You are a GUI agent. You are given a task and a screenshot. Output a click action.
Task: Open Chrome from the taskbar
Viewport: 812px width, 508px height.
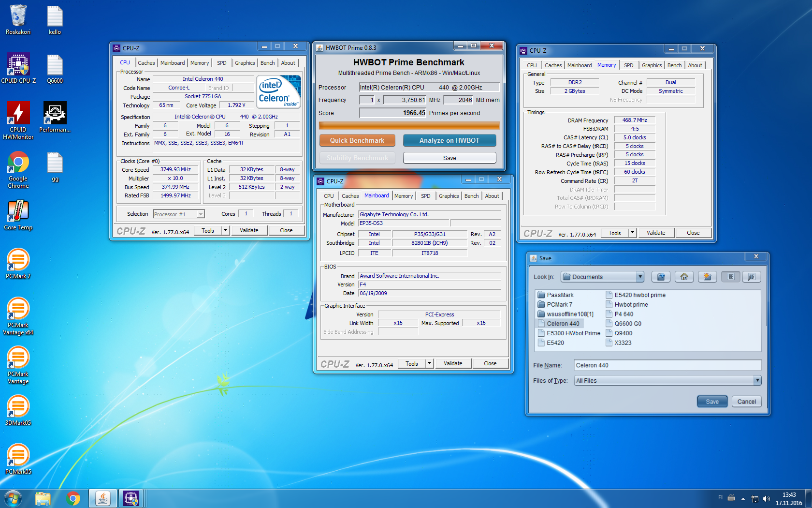73,498
